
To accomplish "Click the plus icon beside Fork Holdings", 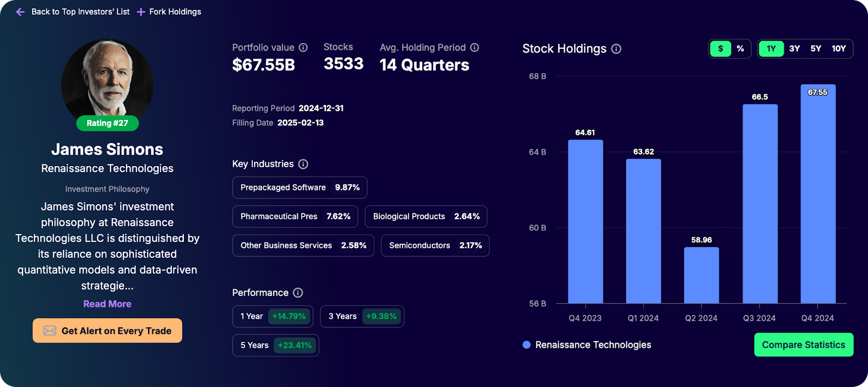I will [x=141, y=12].
